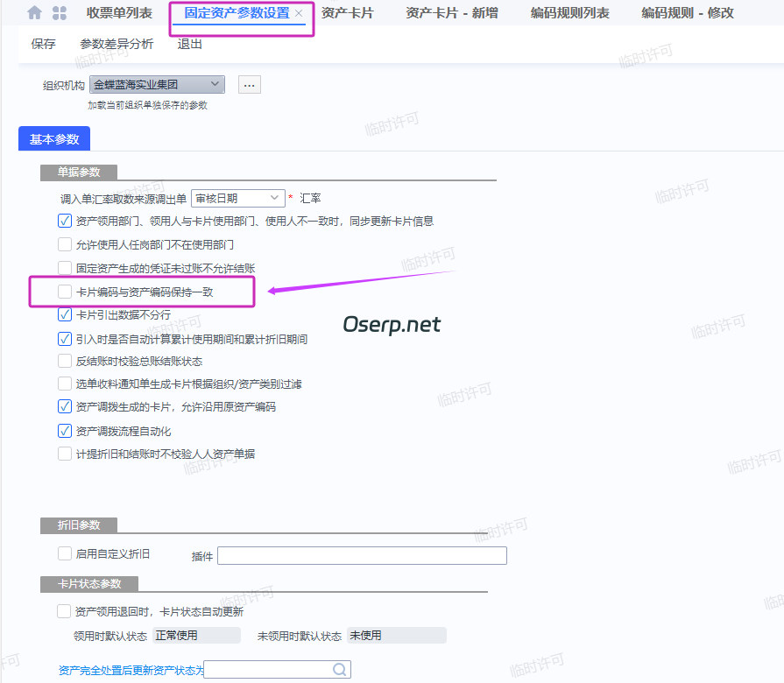Click the 插件 input field
This screenshot has height=683, width=784.
pos(362,554)
